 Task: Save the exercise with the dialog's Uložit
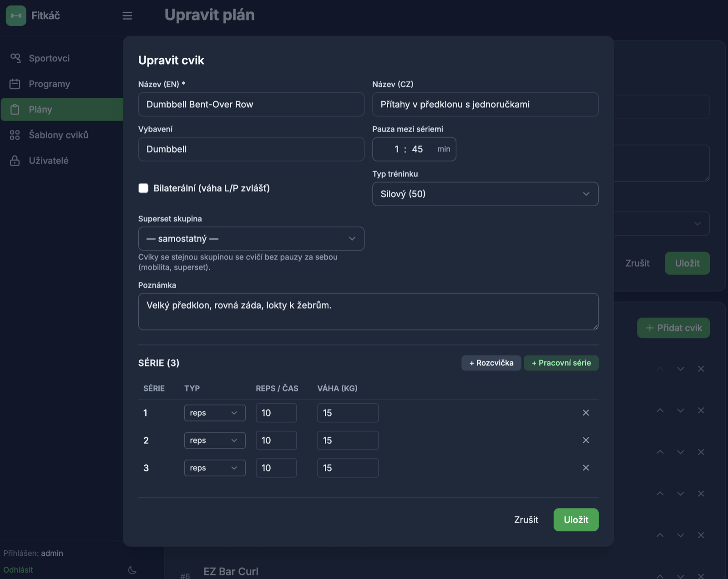(576, 520)
